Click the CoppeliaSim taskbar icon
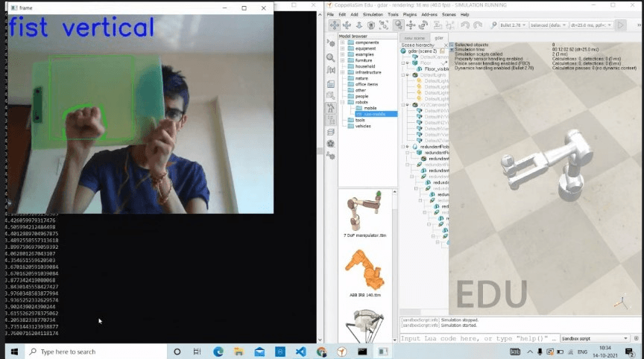Screen dimensions: 644x359 tap(341, 352)
